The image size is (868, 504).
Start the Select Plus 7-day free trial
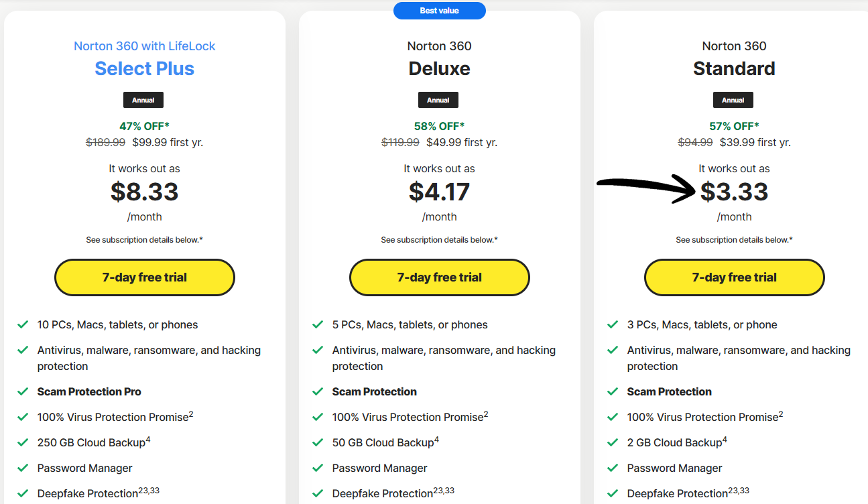click(144, 277)
